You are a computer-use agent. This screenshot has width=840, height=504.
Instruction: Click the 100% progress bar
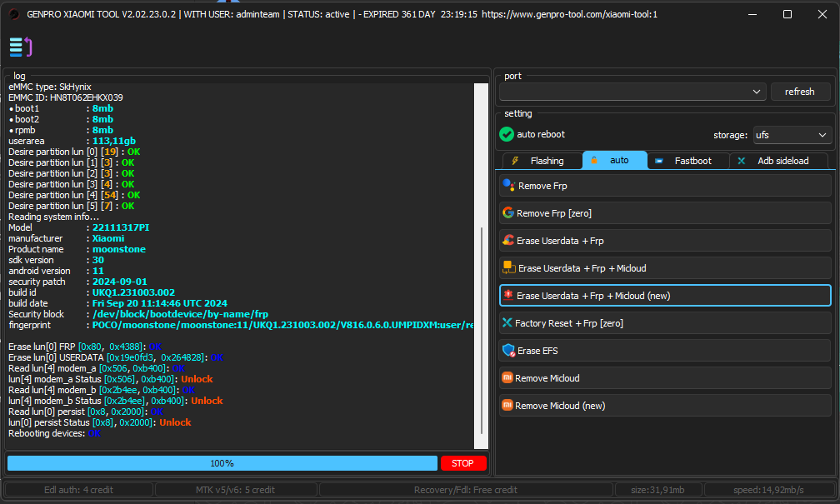pyautogui.click(x=222, y=463)
